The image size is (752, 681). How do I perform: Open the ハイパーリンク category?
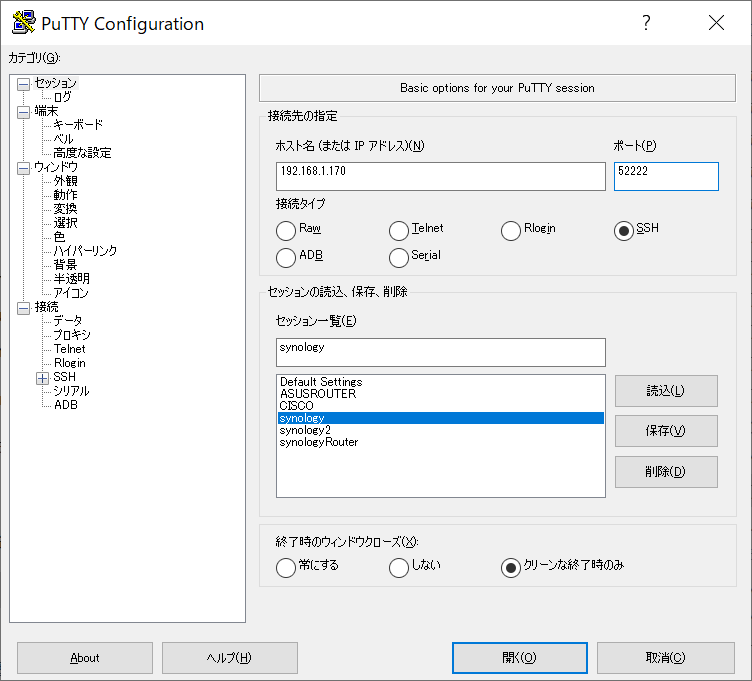point(85,250)
